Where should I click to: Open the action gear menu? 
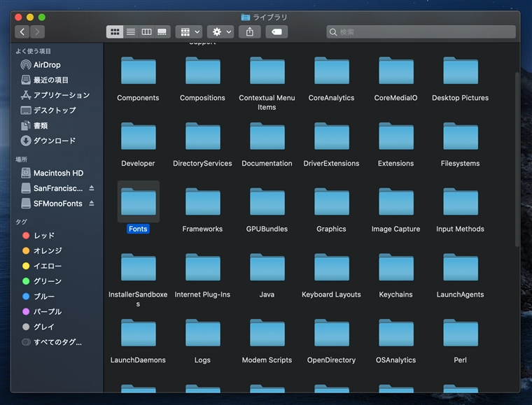[220, 32]
